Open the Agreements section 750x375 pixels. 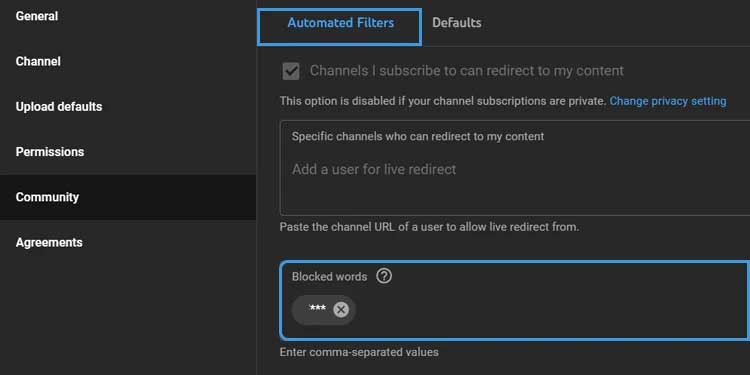pos(49,243)
